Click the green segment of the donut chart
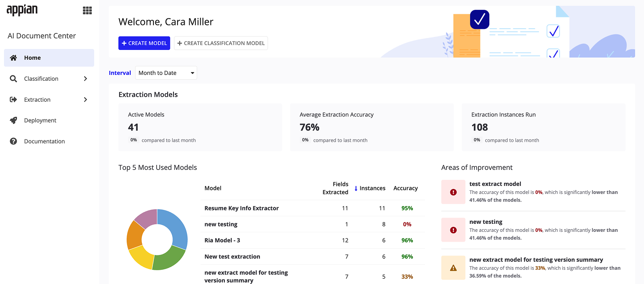 coord(167,260)
